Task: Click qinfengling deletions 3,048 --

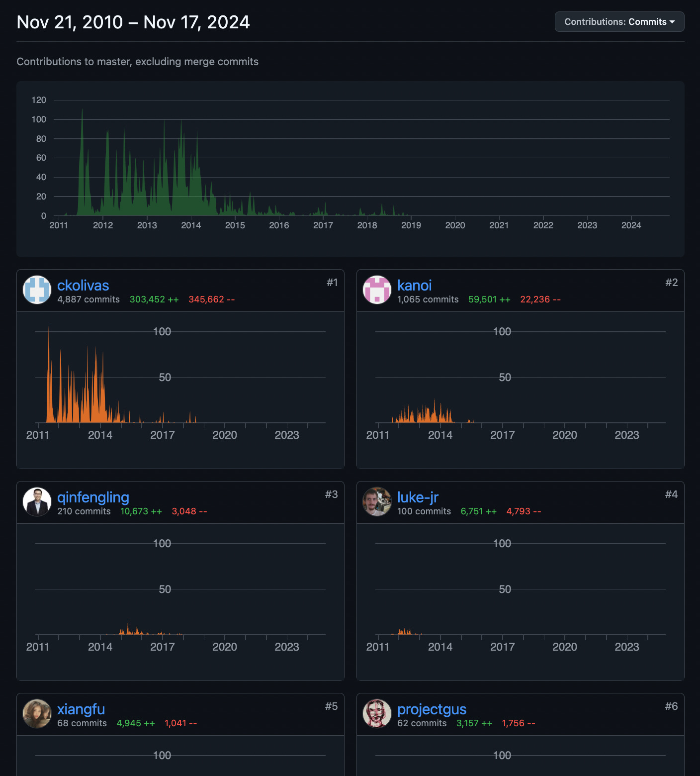Action: [189, 511]
